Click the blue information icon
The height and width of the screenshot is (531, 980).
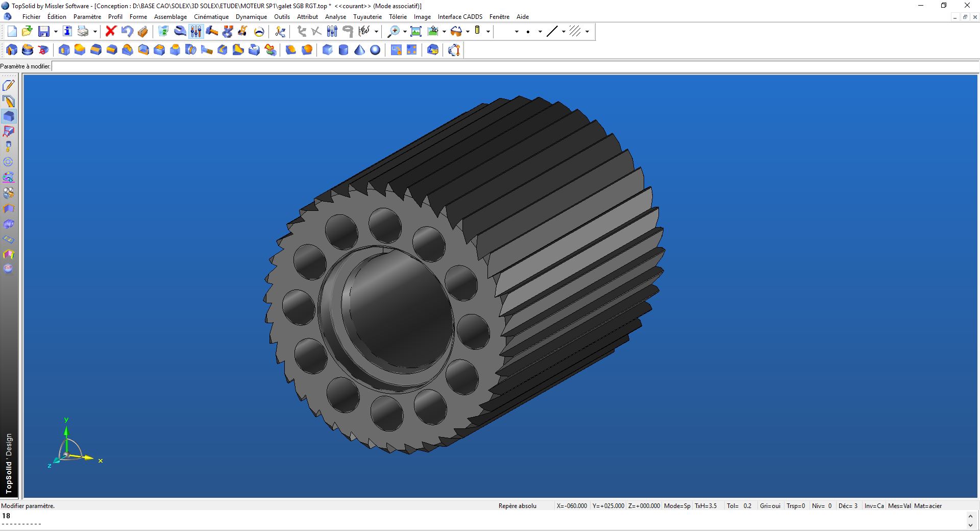(67, 32)
